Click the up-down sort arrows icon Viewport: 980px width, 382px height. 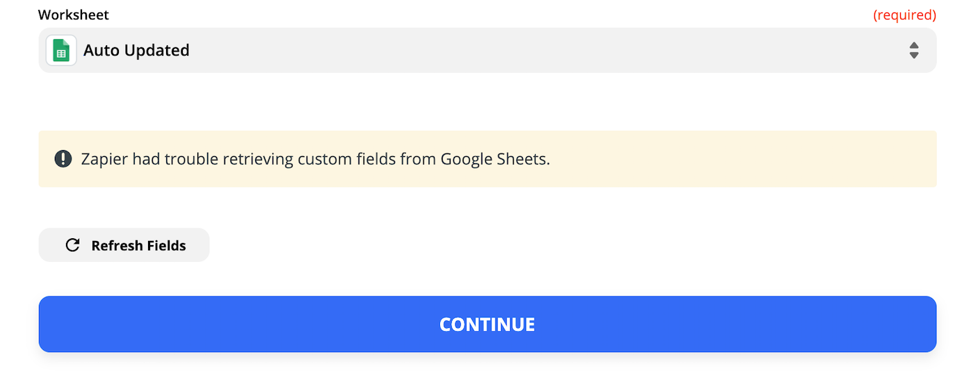[x=914, y=50]
